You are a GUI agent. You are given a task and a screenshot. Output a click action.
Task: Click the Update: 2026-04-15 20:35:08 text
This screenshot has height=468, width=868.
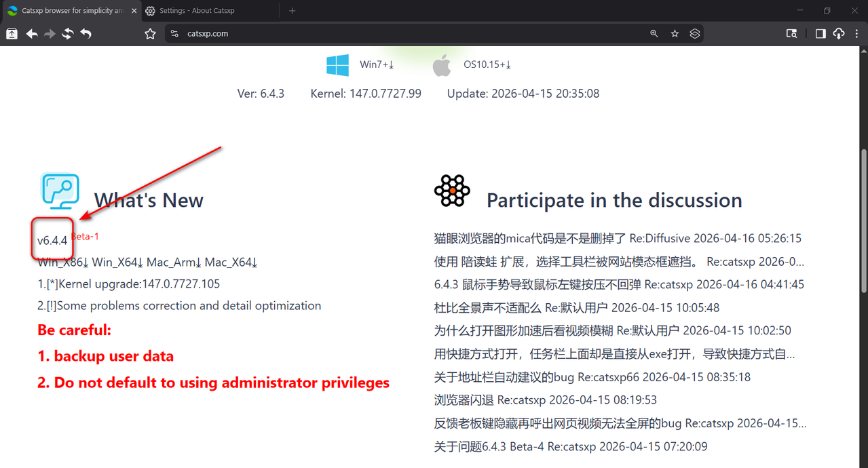(523, 94)
